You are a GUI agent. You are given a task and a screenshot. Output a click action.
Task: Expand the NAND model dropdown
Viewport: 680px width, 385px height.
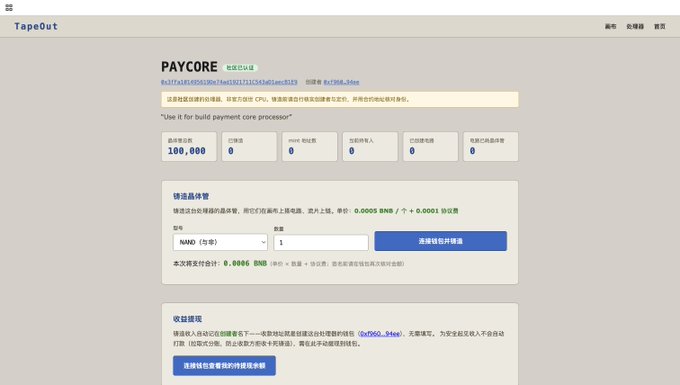click(220, 242)
